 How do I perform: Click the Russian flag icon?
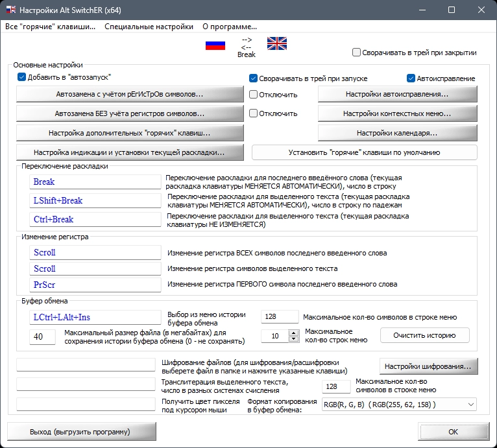click(x=215, y=45)
